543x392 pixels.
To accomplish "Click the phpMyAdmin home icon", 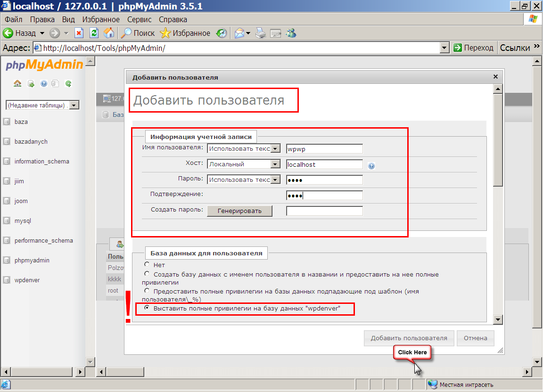I will coord(17,83).
